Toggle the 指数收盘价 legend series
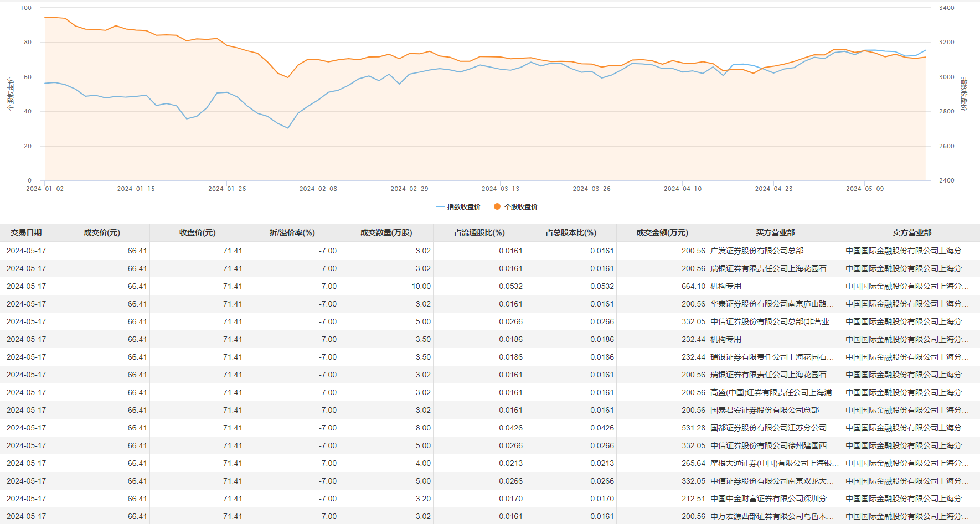Viewport: 980px width, 524px height. pyautogui.click(x=463, y=207)
